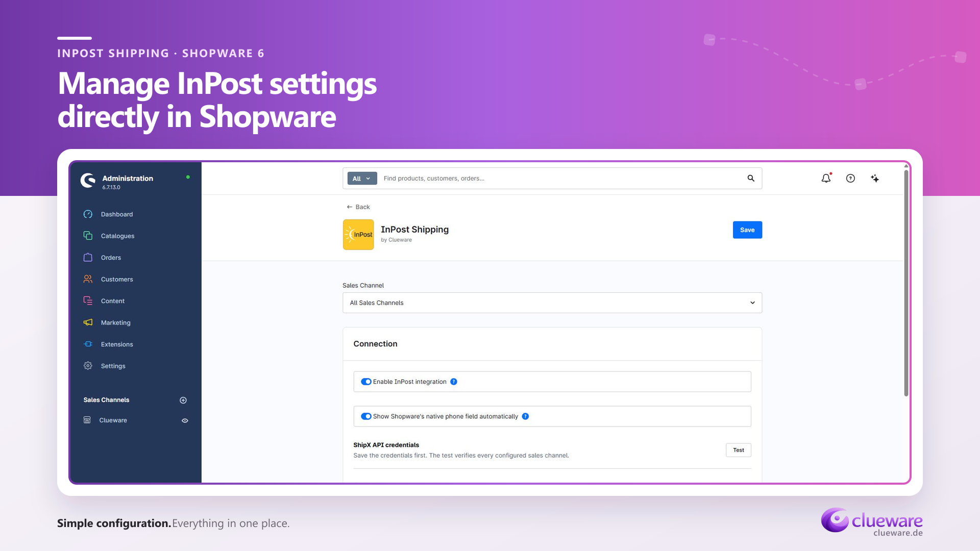The height and width of the screenshot is (551, 980).
Task: Open Customers menu label
Action: (117, 279)
